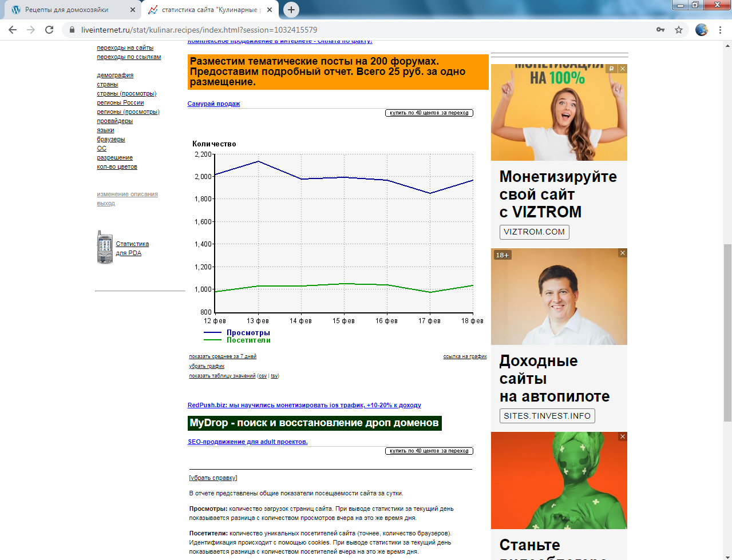This screenshot has height=560, width=732.
Task: Open the RedPush.biz ad link
Action: (304, 405)
